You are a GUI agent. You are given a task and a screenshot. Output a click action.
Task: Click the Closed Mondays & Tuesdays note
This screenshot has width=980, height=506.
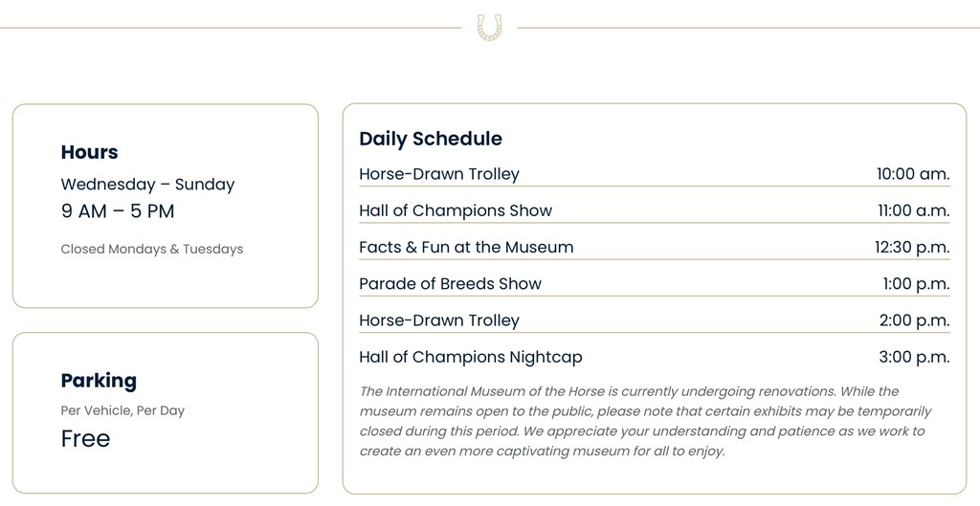click(151, 249)
